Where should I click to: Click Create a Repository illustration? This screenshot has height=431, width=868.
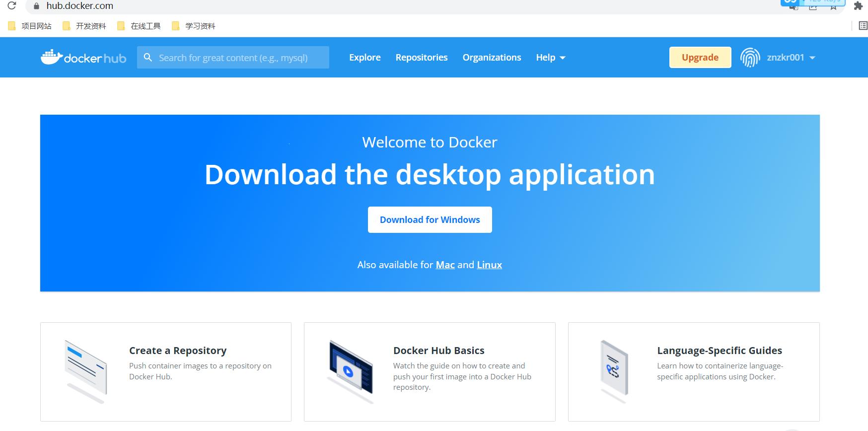[86, 371]
